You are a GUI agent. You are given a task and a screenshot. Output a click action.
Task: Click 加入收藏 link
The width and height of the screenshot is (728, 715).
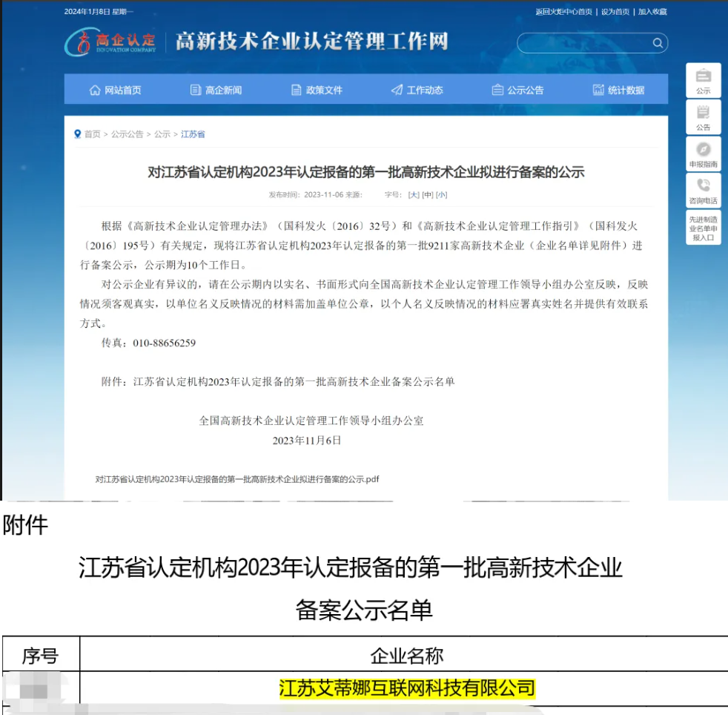652,12
